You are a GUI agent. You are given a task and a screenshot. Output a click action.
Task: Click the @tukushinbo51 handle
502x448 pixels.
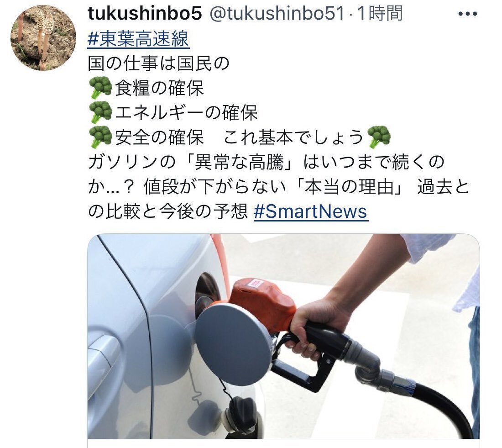point(277,14)
